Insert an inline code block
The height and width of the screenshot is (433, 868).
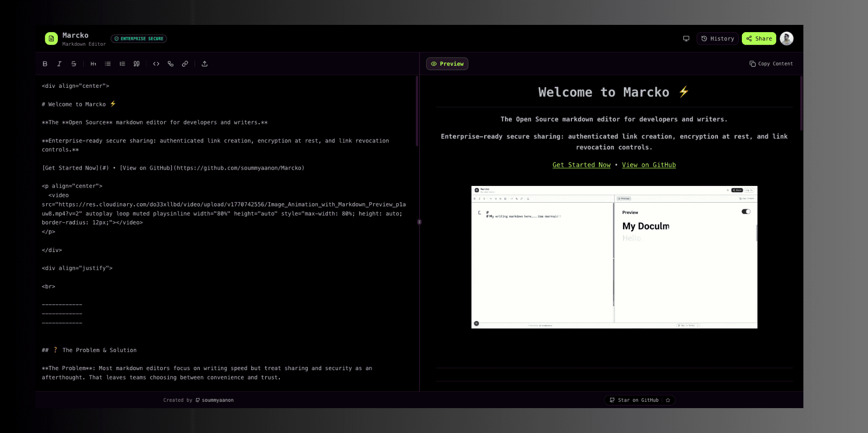156,64
